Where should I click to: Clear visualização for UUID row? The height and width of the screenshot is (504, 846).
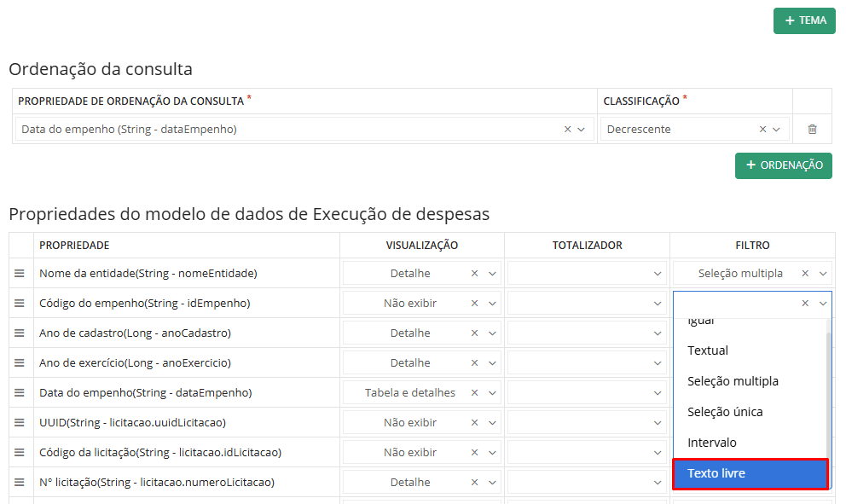tap(475, 422)
